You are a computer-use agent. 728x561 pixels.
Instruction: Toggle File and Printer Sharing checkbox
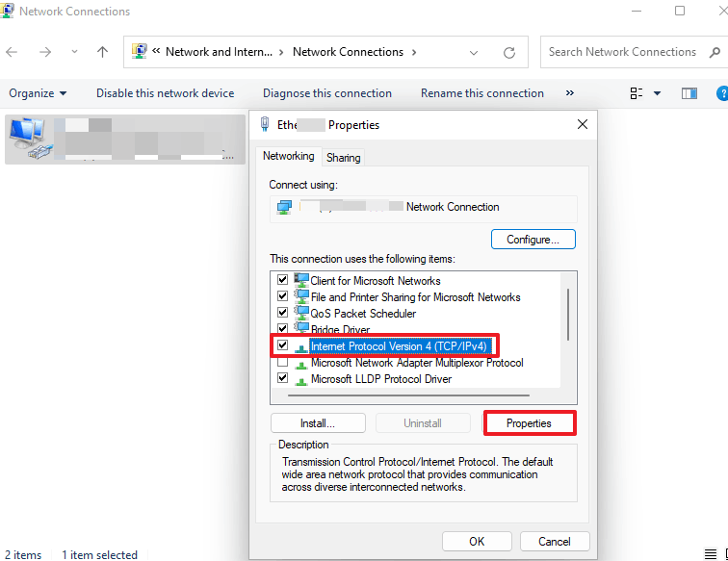(282, 295)
